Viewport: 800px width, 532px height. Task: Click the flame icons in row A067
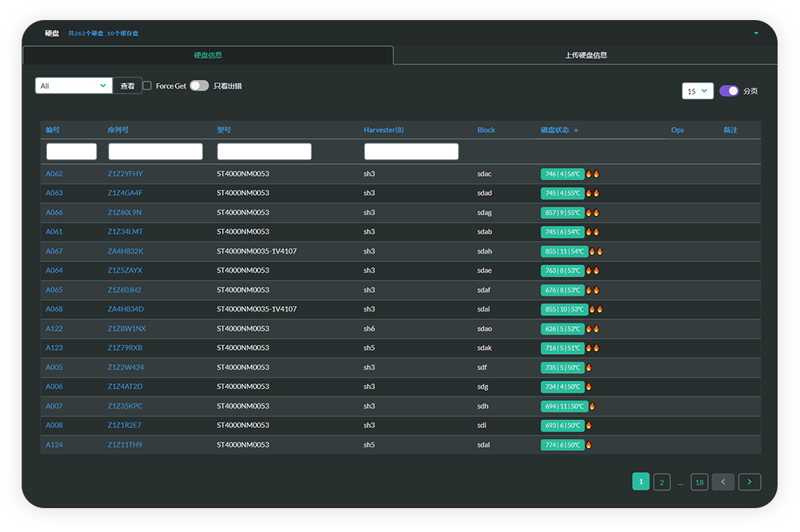coord(596,251)
